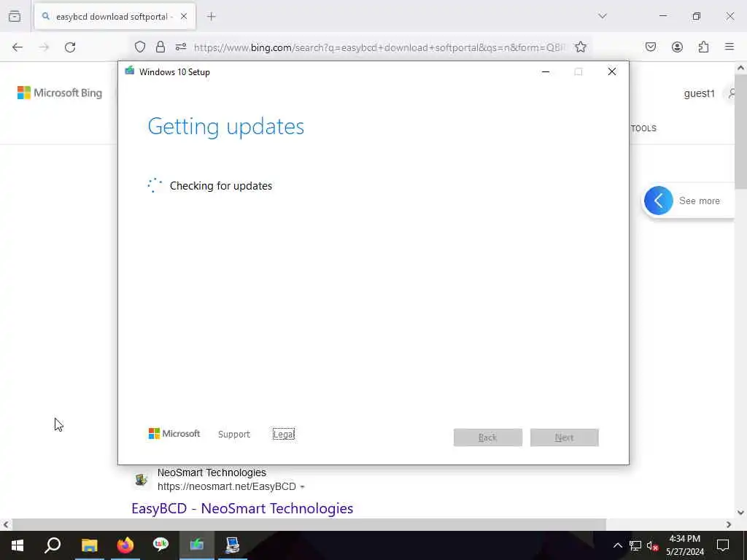Viewport: 747px width, 560px height.
Task: Open guest1 account in Bing
Action: 700,93
